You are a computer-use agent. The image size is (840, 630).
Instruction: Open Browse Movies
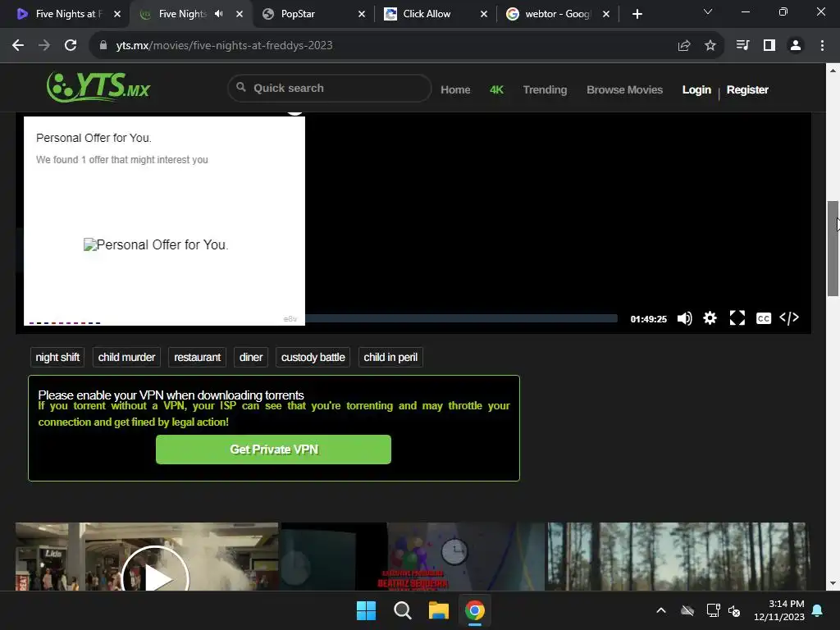[624, 90]
